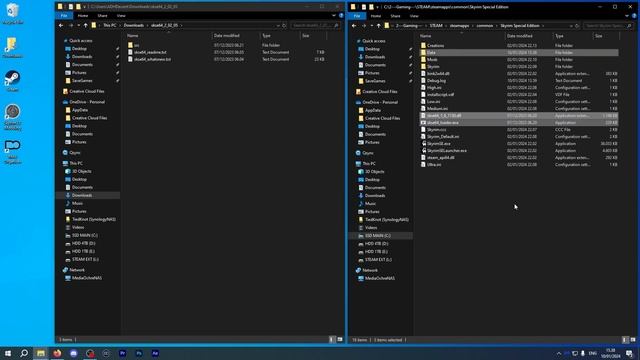Open the Steam desktop shortcut
Screen dimensions: 640x360
point(12,80)
